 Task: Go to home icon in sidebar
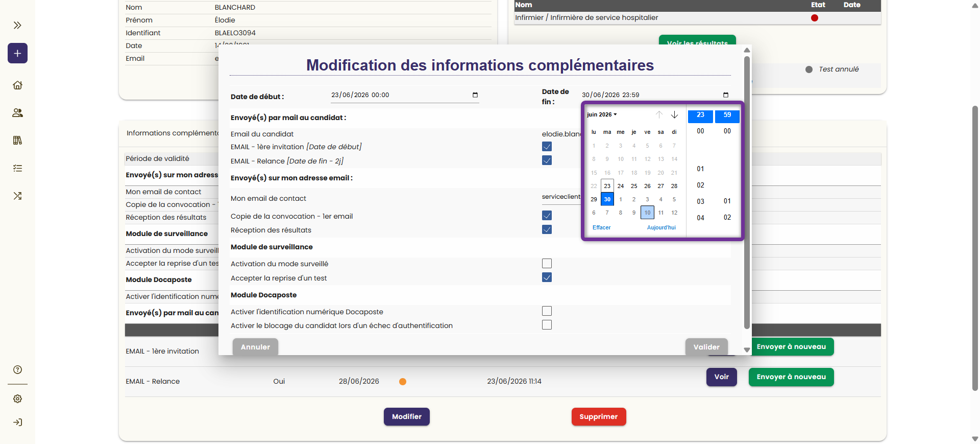17,85
